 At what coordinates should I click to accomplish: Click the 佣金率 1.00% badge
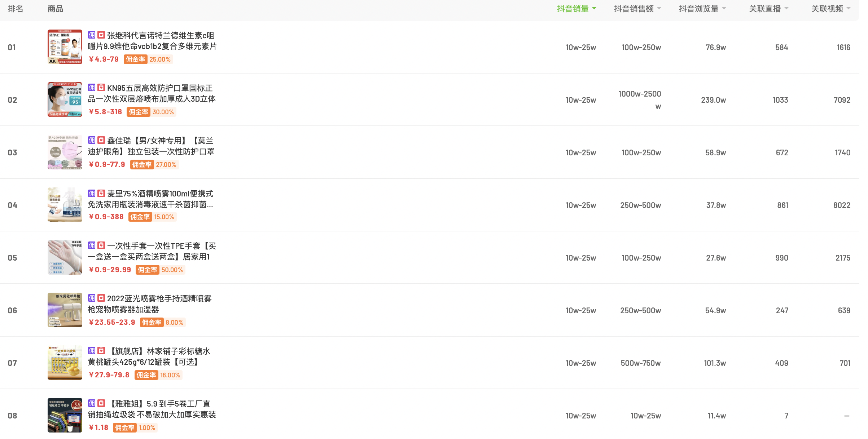pyautogui.click(x=135, y=428)
